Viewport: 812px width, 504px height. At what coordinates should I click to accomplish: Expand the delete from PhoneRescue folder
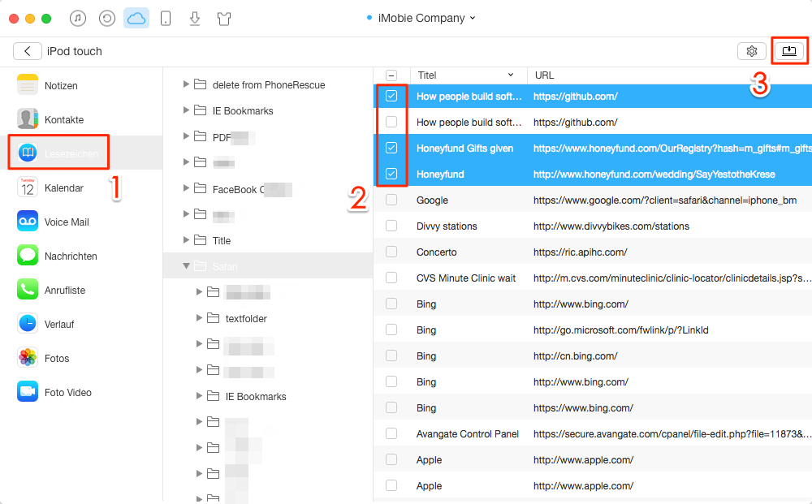click(186, 84)
